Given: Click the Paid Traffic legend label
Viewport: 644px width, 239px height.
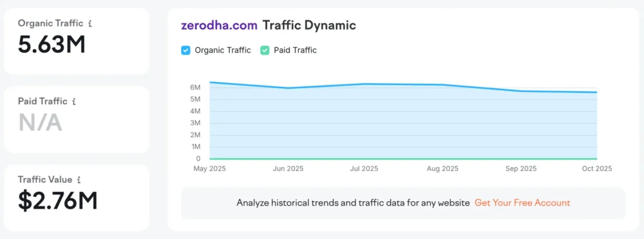Looking at the screenshot, I should coord(296,50).
